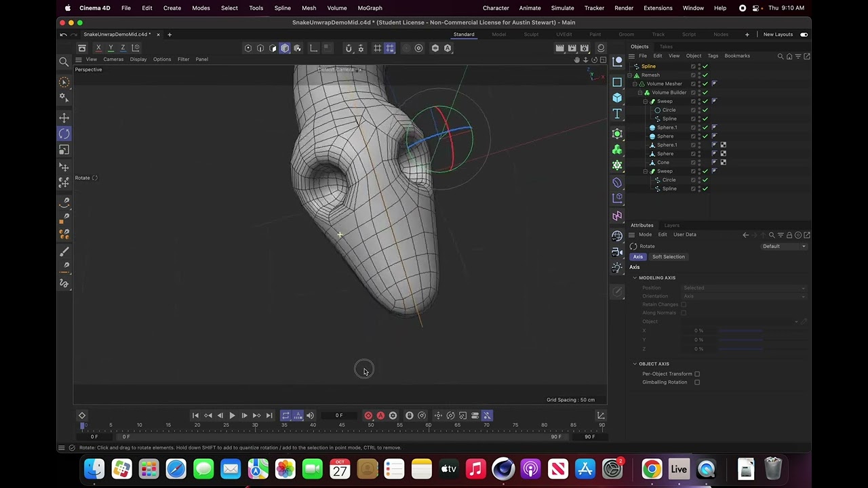The width and height of the screenshot is (868, 488).
Task: Add a Text object from right palette
Action: (617, 114)
